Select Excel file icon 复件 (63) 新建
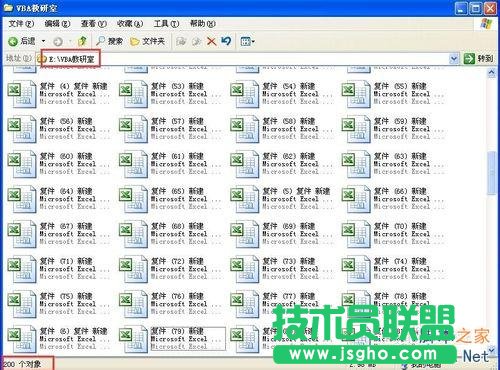This screenshot has height=370, width=500. [x=356, y=164]
